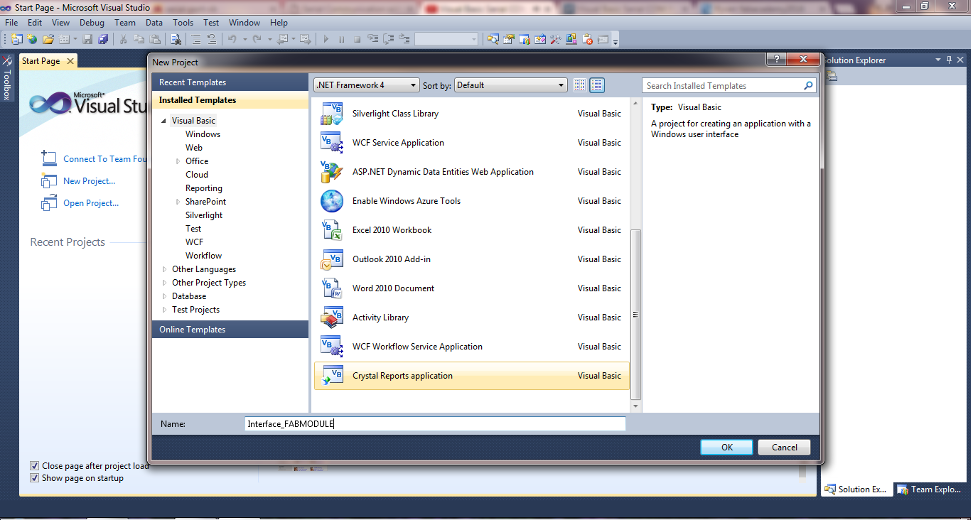Click the template list scroll down arrow

635,406
